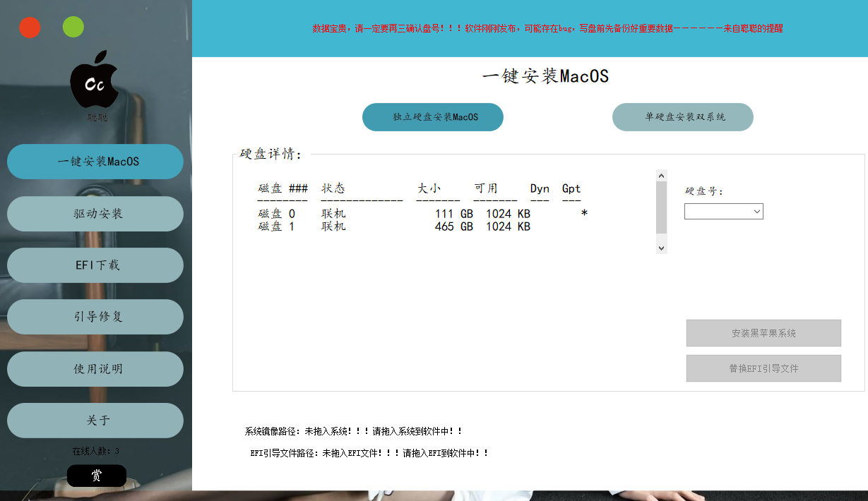Click the asterisk Gpt marker for 磁盘 0
This screenshot has height=501, width=868.
(584, 214)
